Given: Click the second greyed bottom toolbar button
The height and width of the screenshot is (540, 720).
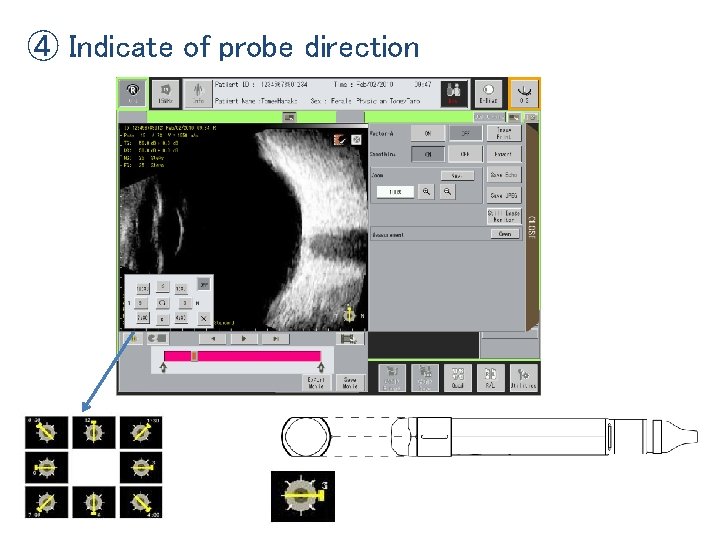Looking at the screenshot, I should 425,378.
